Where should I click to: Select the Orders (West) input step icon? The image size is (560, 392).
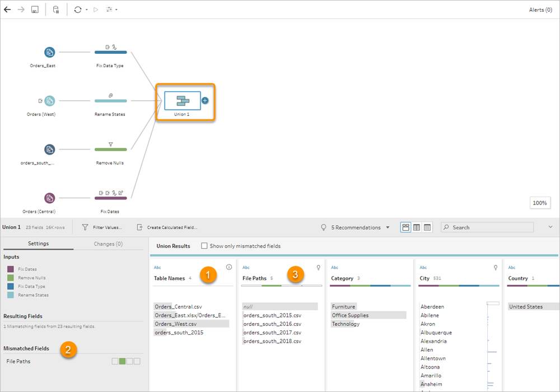(x=50, y=101)
